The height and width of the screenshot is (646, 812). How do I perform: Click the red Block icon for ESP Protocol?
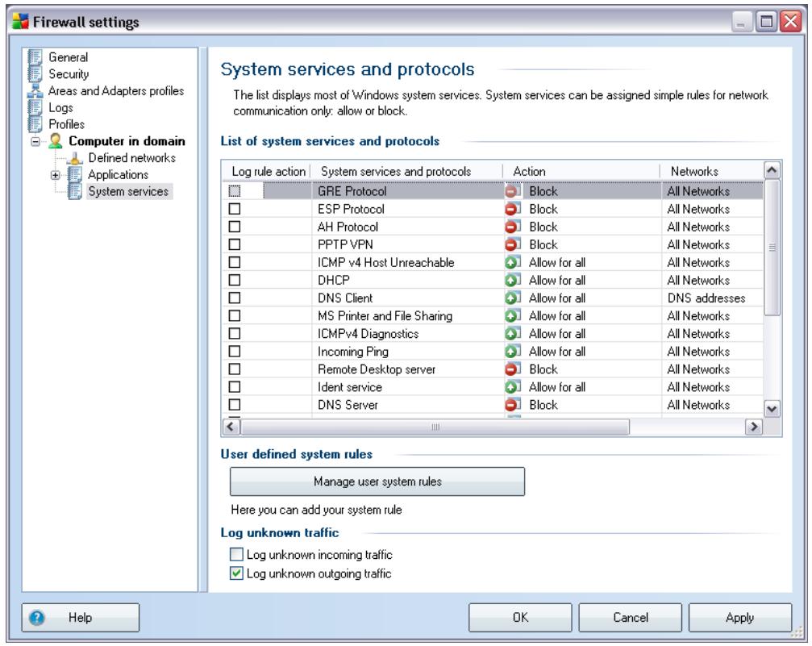pyautogui.click(x=512, y=210)
